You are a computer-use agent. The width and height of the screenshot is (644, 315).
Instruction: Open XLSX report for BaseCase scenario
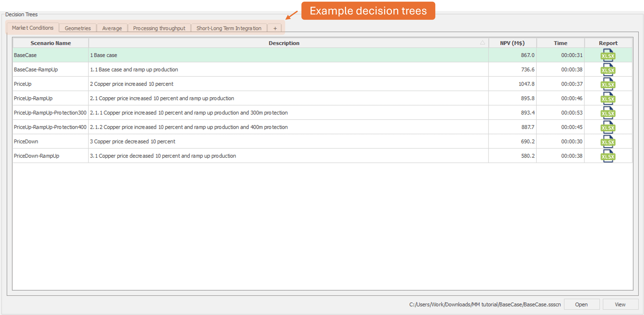[608, 55]
